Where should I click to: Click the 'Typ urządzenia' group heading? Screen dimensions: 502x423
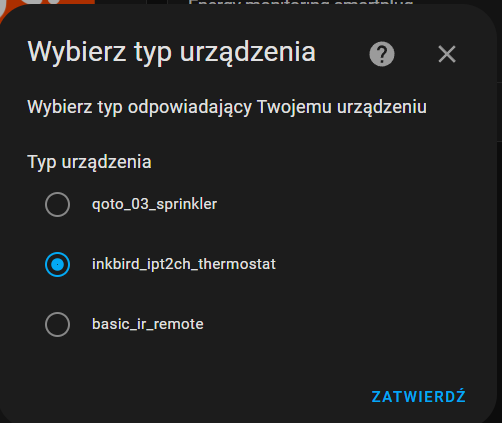coord(89,162)
